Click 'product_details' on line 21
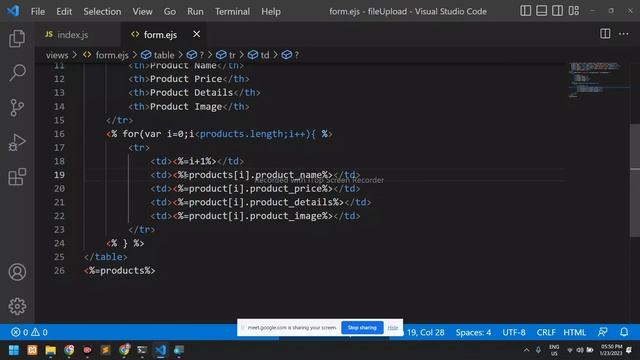 click(291, 202)
